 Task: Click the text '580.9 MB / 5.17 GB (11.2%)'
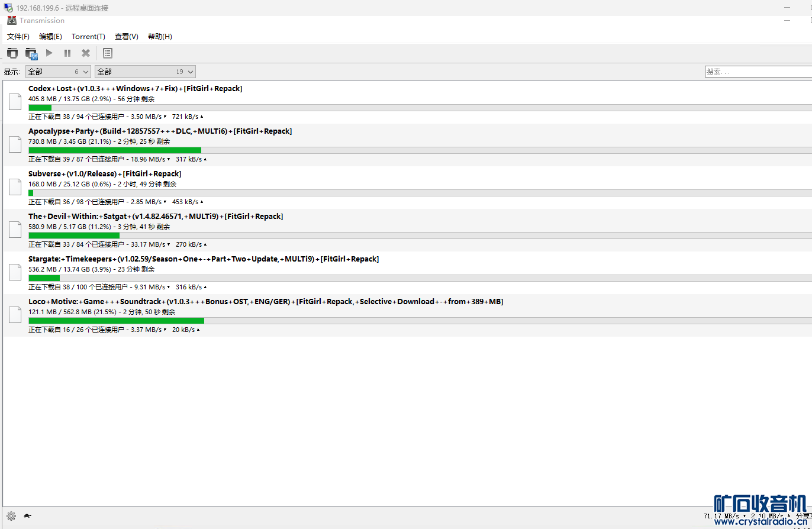[70, 227]
